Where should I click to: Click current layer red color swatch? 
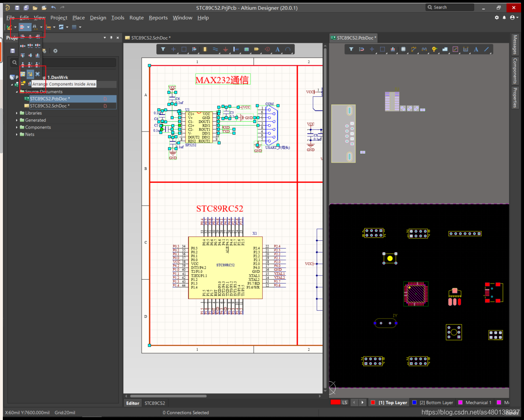[335, 402]
